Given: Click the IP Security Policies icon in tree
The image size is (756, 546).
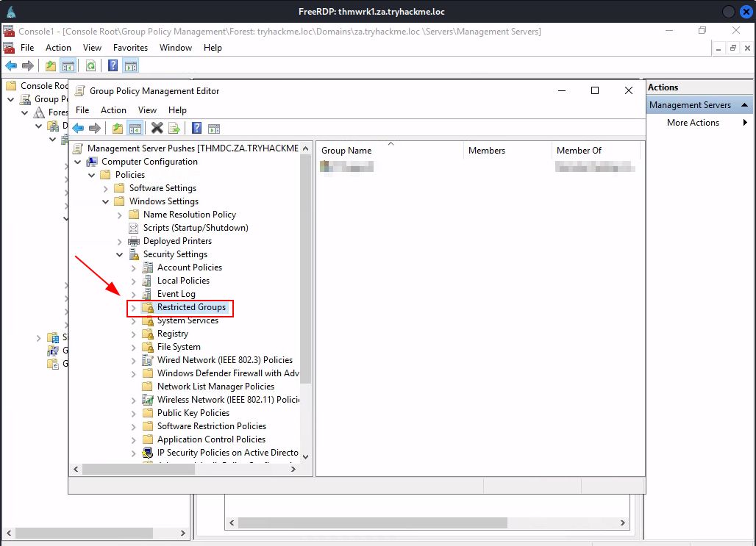Looking at the screenshot, I should (x=148, y=453).
